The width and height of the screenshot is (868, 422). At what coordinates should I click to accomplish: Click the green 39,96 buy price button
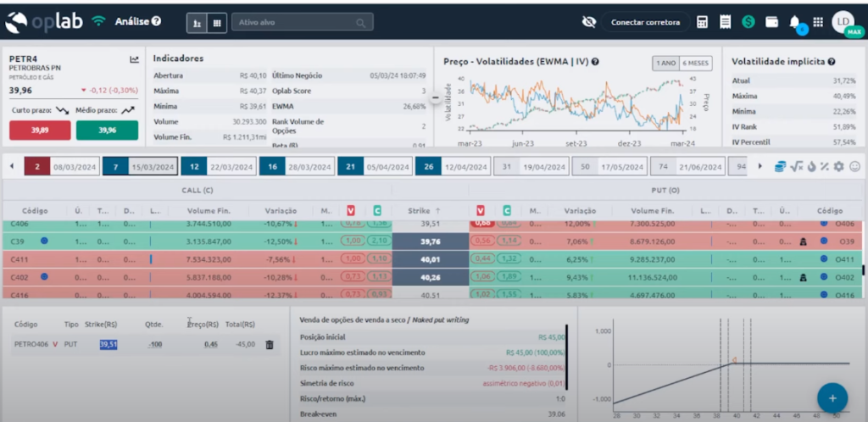point(107,130)
